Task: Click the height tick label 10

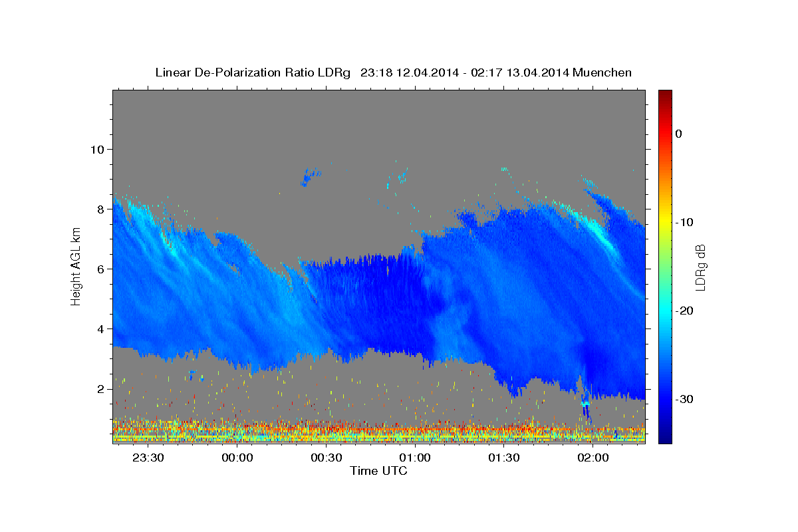Action: 97,149
